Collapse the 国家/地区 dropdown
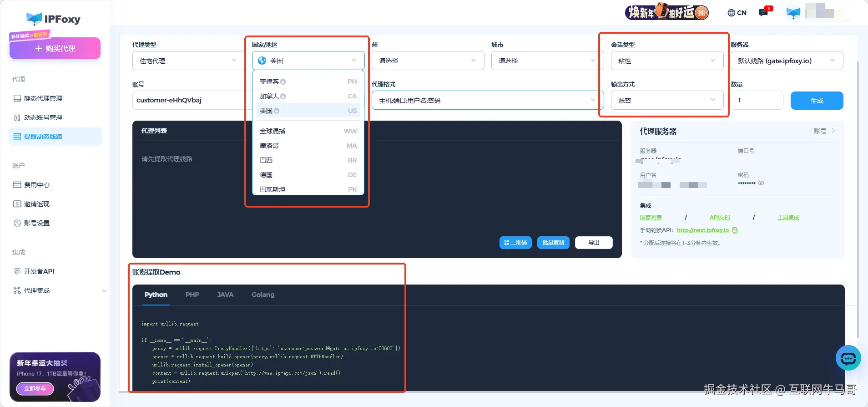Screen dimensions: 868x407 (308, 61)
